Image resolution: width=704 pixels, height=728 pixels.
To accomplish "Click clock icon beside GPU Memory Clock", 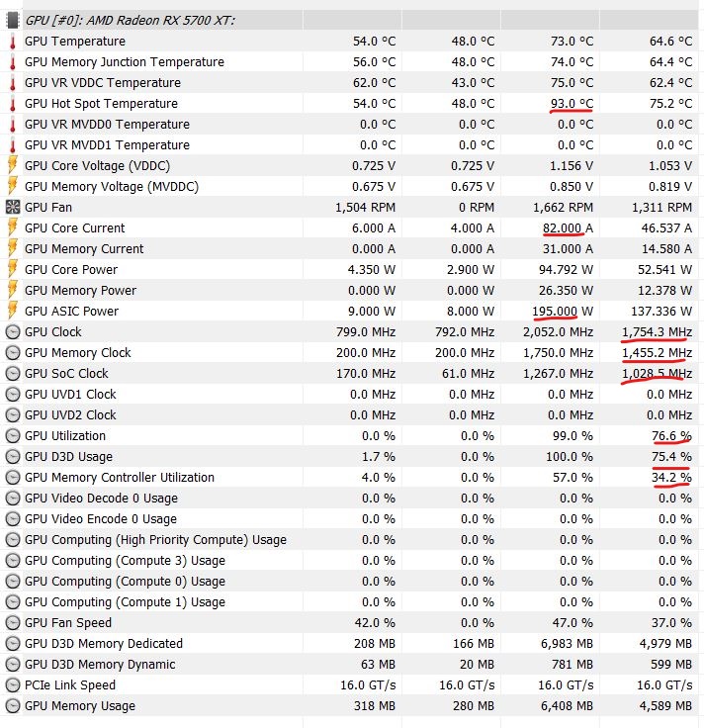I will (13, 353).
